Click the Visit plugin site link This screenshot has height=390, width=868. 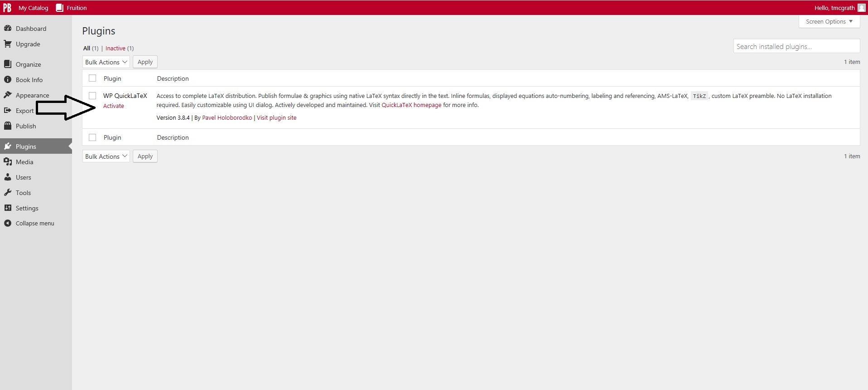276,117
